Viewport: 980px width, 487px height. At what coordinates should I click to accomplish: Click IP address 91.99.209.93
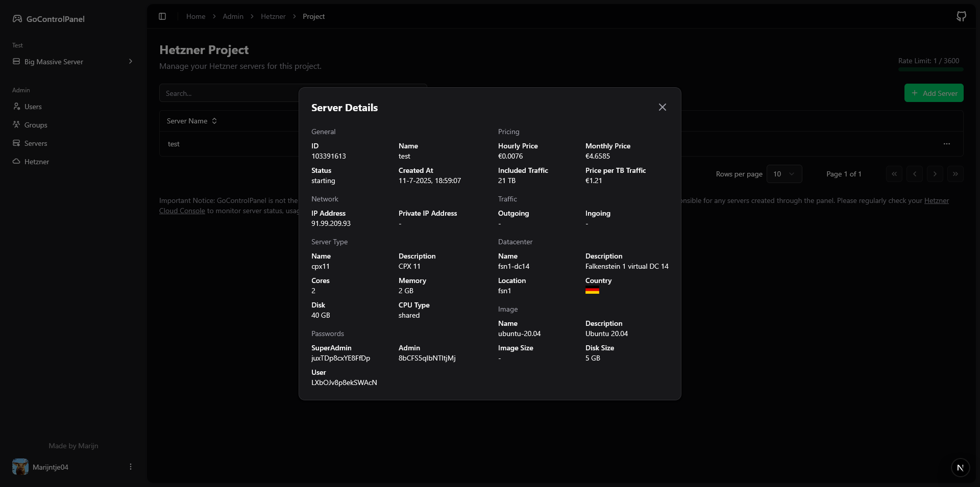pyautogui.click(x=331, y=223)
